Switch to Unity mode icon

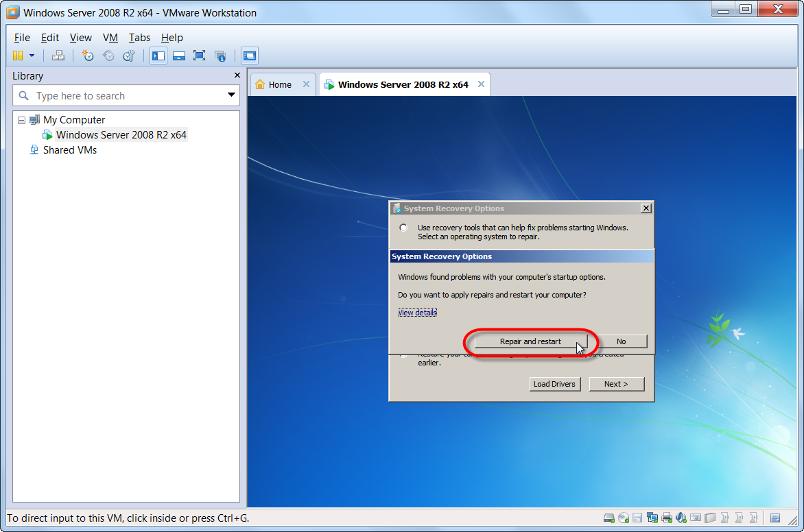[x=220, y=56]
